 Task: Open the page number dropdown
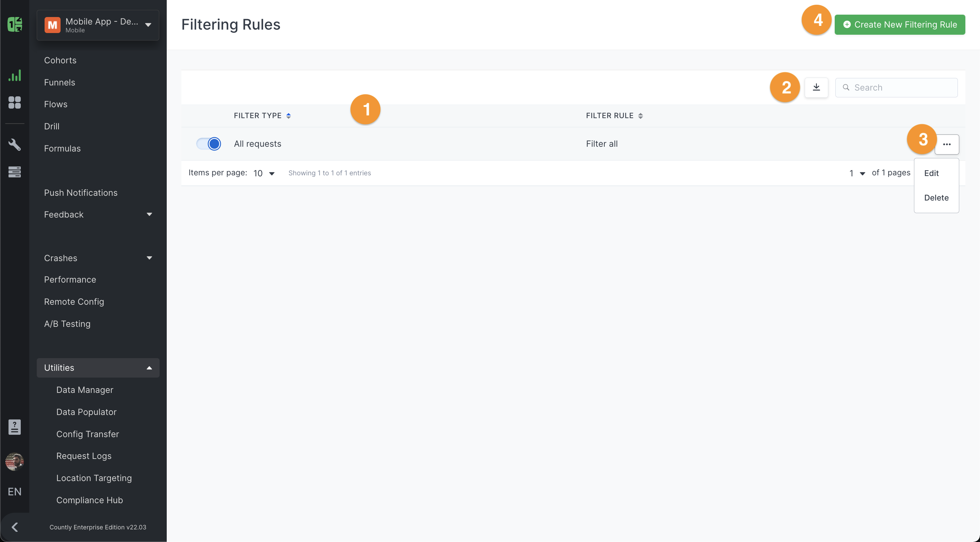[x=857, y=173]
